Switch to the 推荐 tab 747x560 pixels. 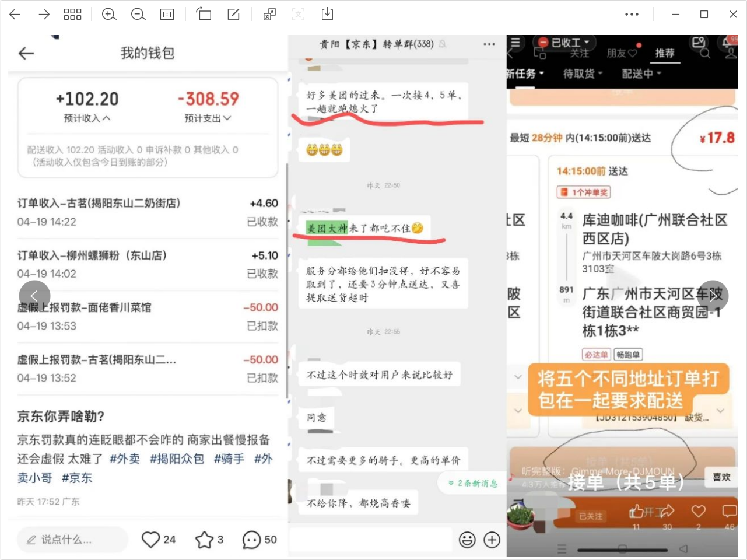[664, 53]
